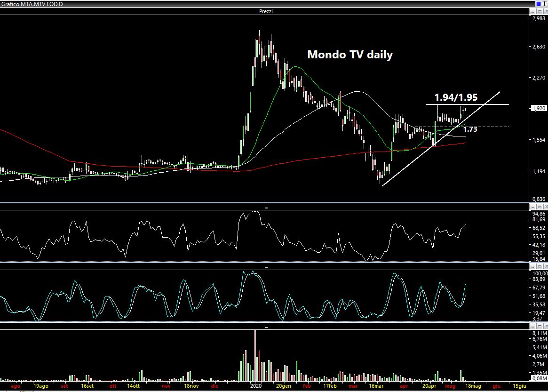Click the Grafico MTA.MTV EOD D window title
The height and width of the screenshot is (392, 548).
[32, 4]
